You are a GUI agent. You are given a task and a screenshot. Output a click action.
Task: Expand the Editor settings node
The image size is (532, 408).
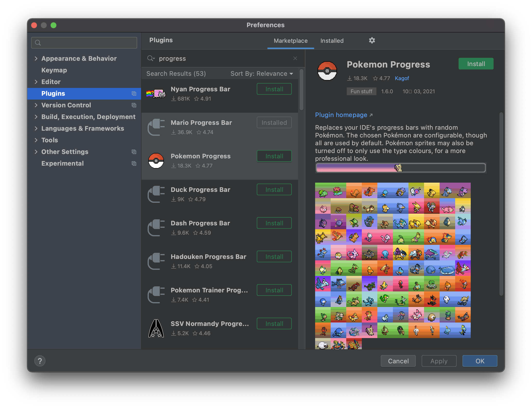(36, 82)
